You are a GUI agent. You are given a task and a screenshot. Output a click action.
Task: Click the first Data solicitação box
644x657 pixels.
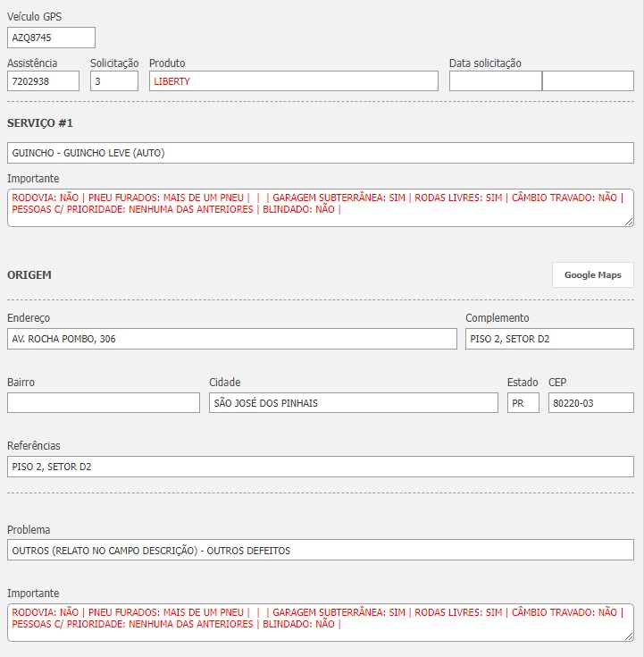click(x=495, y=81)
